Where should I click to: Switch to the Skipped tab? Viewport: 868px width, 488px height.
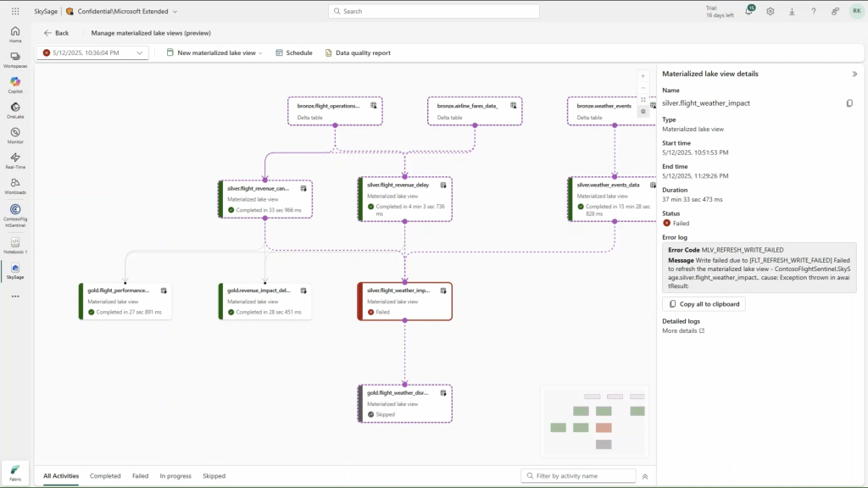pyautogui.click(x=214, y=476)
